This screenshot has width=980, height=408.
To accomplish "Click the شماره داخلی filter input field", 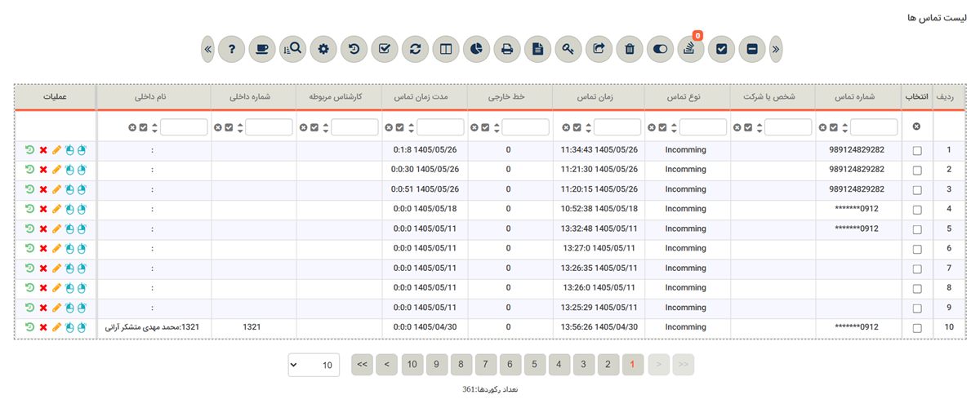I will (269, 127).
